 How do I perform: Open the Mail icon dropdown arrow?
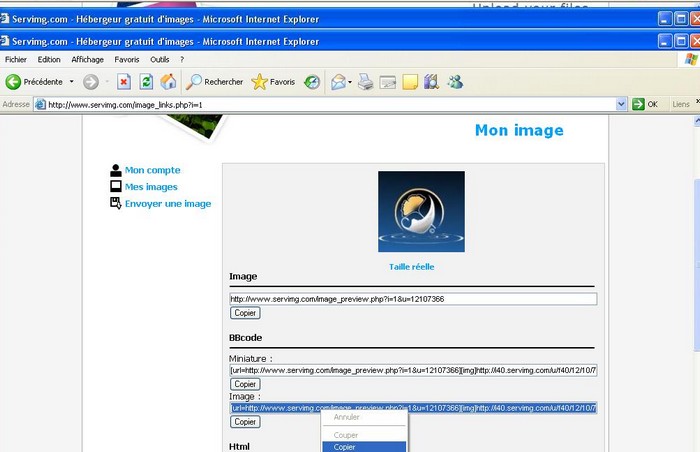pos(351,82)
